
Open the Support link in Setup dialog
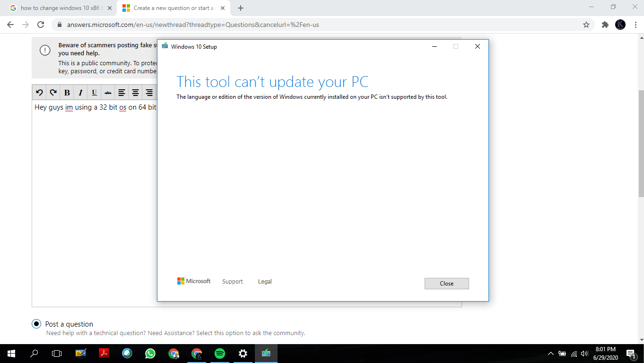233,281
